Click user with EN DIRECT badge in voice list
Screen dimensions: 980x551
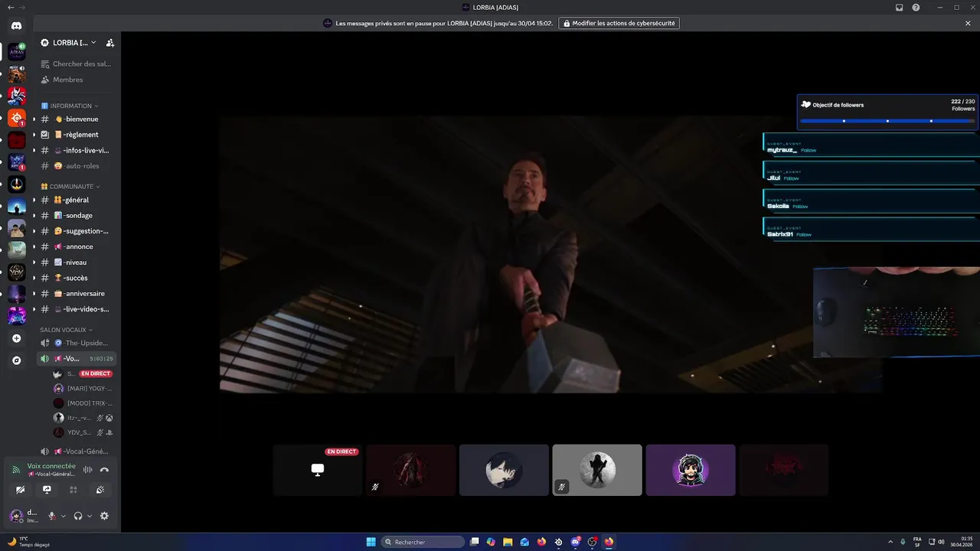[x=83, y=373]
